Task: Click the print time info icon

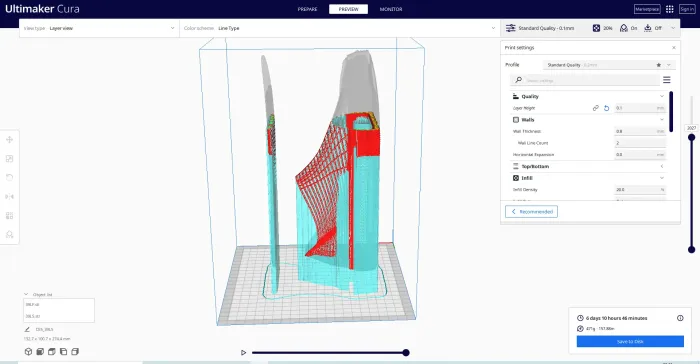Action: [x=680, y=318]
